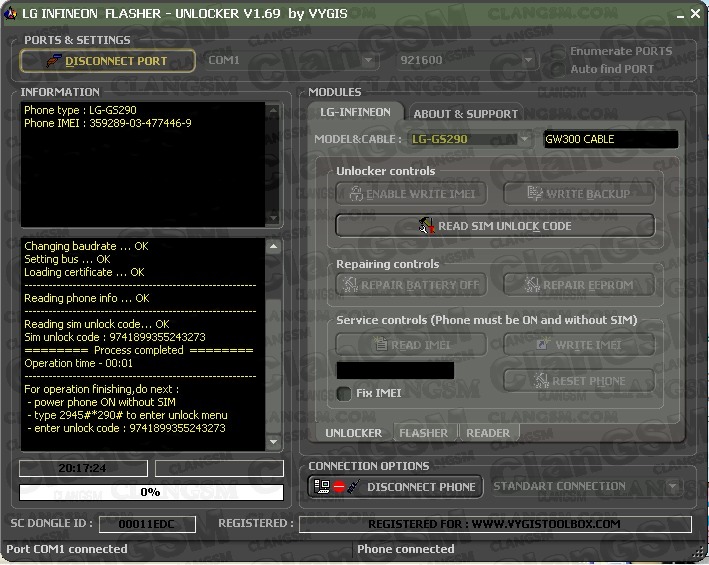
Task: Select the READER bottom tab
Action: coord(488,433)
